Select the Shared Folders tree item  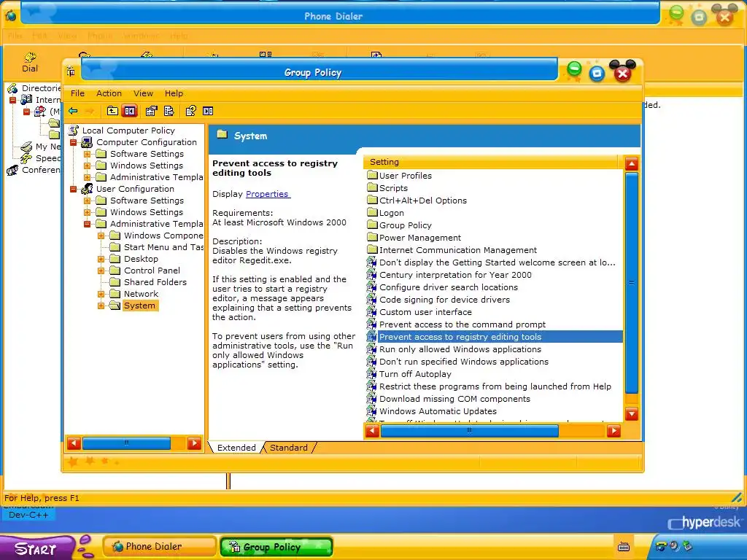click(x=155, y=282)
